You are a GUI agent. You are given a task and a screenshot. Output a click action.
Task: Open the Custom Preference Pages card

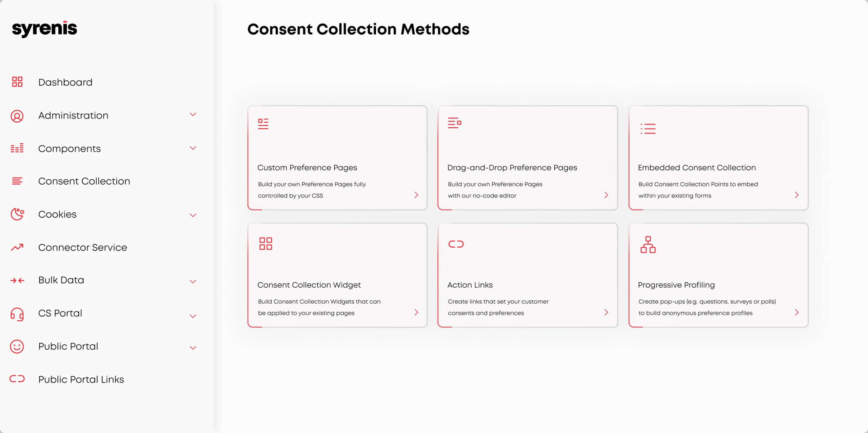click(x=337, y=158)
